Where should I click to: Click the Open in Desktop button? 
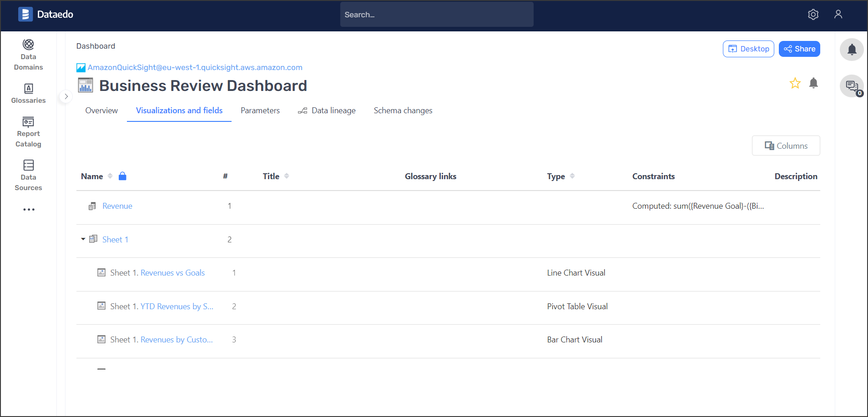click(x=748, y=49)
